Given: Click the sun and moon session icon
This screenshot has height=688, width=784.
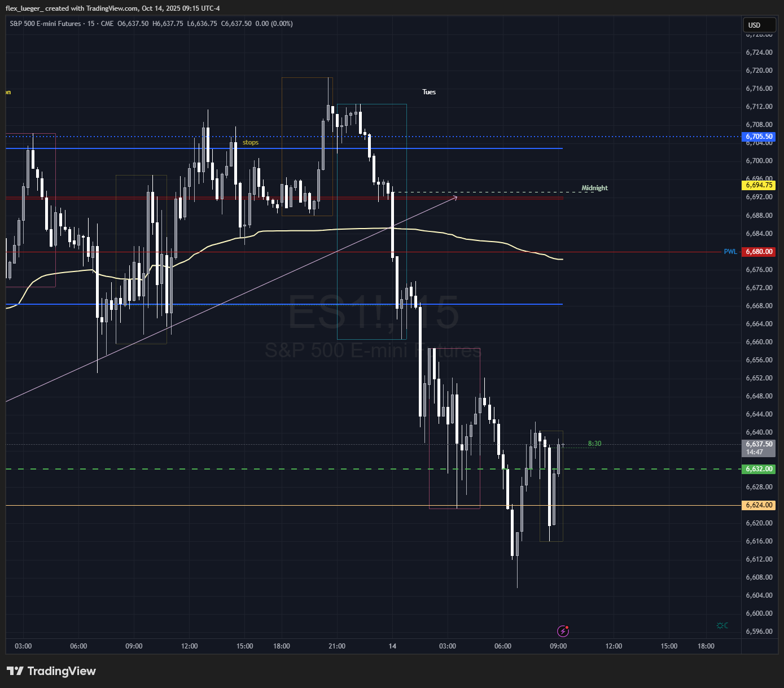Looking at the screenshot, I should pos(722,625).
